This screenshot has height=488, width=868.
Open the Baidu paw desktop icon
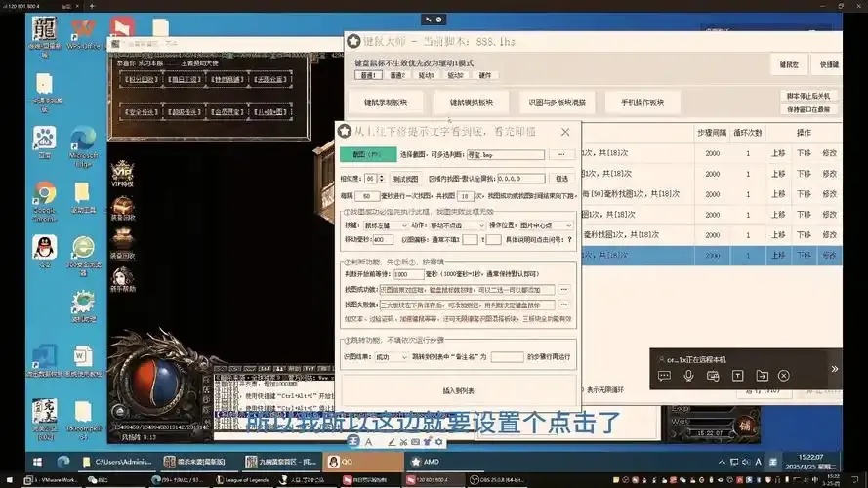(x=44, y=142)
